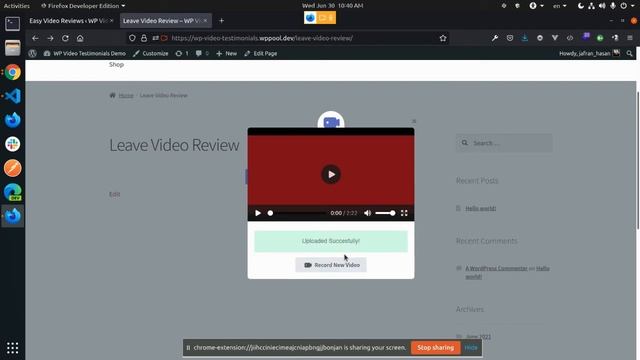
Task: Launch the Files manager from dock
Action: [x=13, y=48]
